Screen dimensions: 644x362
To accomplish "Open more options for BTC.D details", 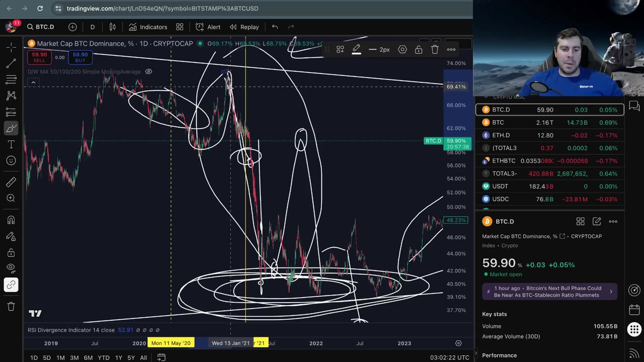I will click(613, 221).
